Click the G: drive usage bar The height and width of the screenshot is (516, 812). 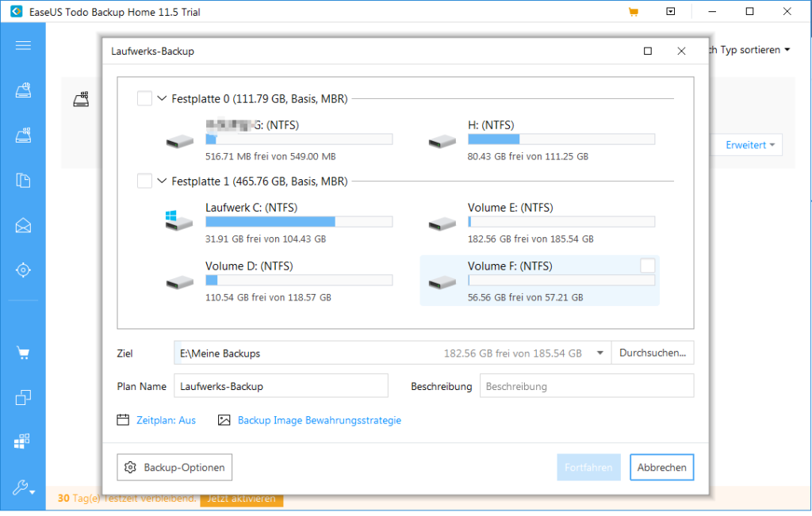point(299,140)
